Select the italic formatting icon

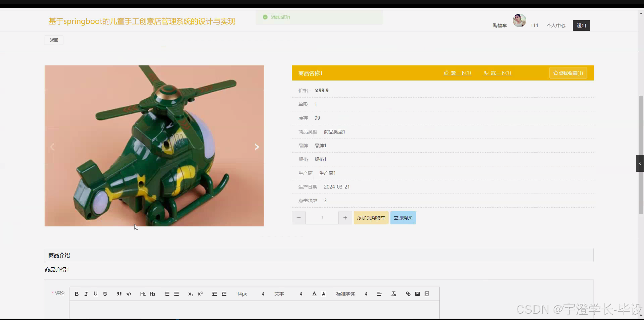(86, 294)
